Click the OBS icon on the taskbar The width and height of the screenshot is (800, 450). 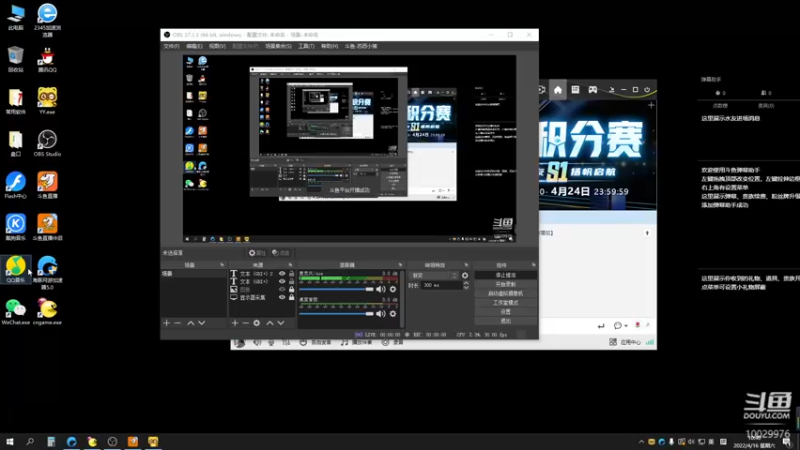click(112, 441)
